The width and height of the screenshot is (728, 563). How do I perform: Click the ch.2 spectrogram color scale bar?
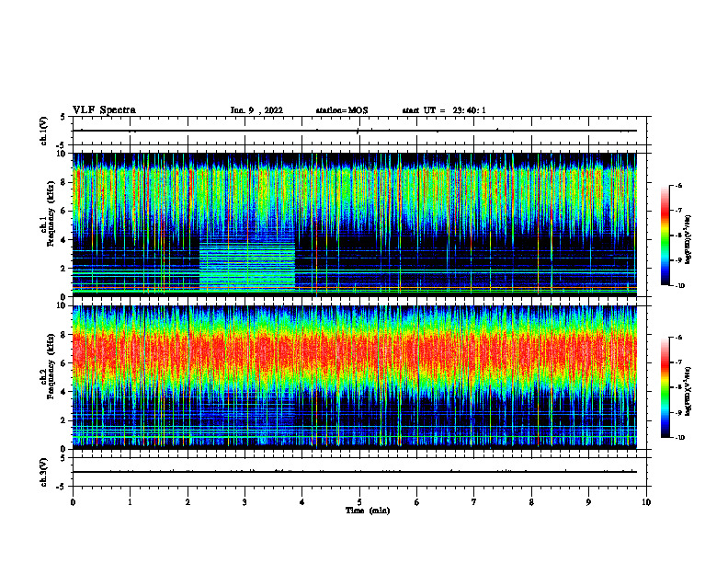pyautogui.click(x=665, y=387)
